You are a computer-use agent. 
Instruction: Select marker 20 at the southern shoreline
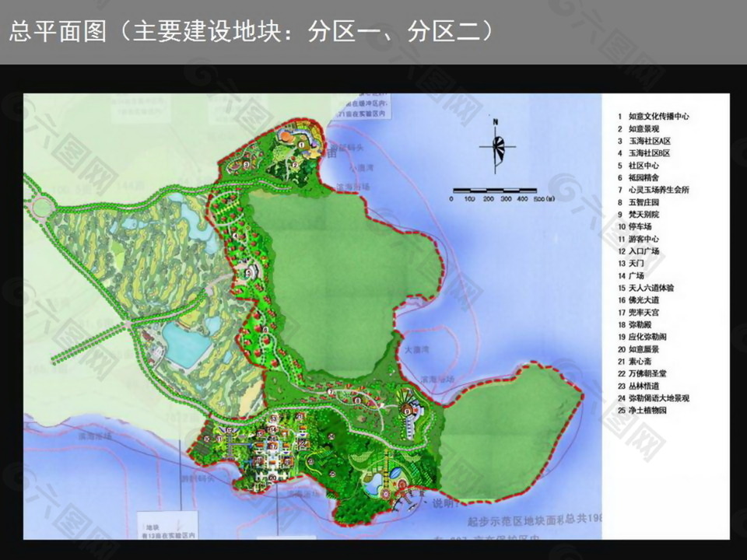[272, 478]
